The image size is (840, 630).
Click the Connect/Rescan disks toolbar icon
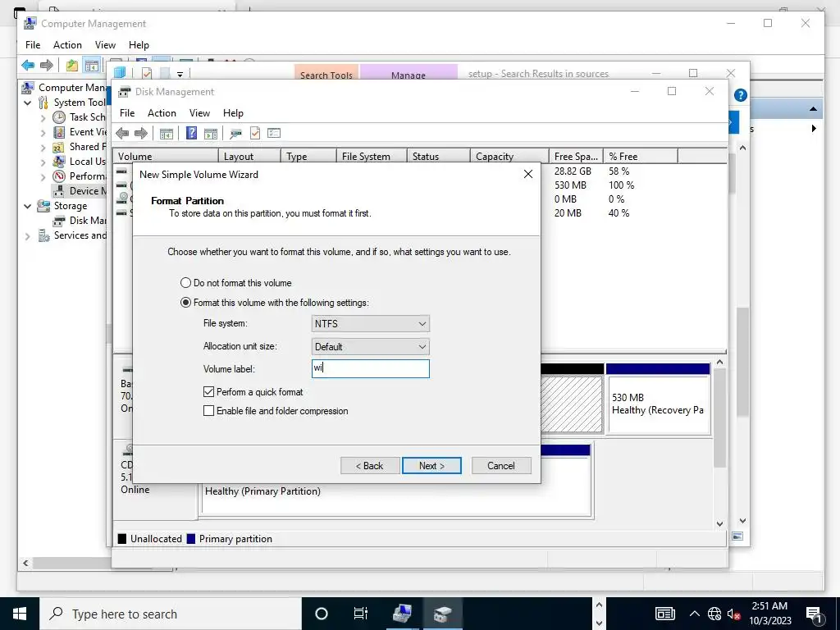coord(235,133)
